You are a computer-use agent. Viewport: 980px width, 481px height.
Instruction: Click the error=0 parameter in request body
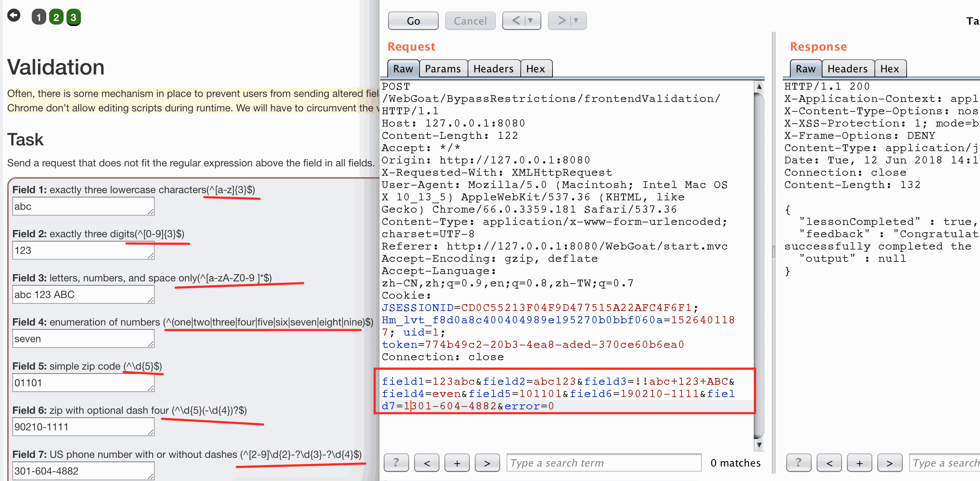pos(529,406)
